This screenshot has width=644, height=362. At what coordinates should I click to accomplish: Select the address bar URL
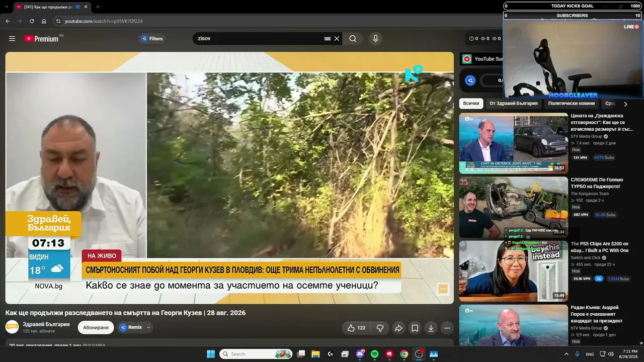(104, 21)
